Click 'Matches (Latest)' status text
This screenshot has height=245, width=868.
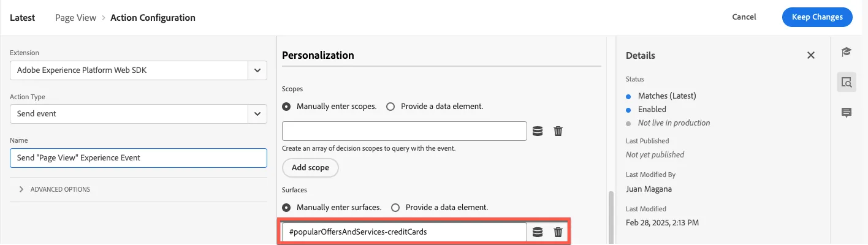667,96
